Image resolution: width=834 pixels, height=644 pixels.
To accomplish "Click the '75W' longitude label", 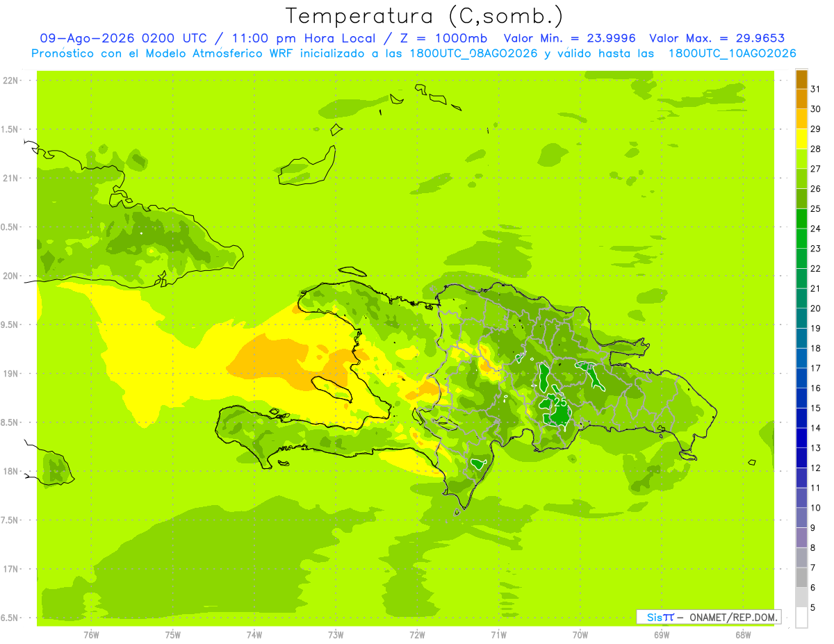I will tap(173, 635).
